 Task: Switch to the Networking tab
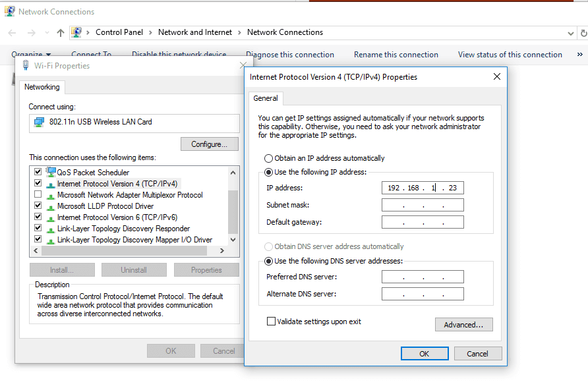coord(42,86)
